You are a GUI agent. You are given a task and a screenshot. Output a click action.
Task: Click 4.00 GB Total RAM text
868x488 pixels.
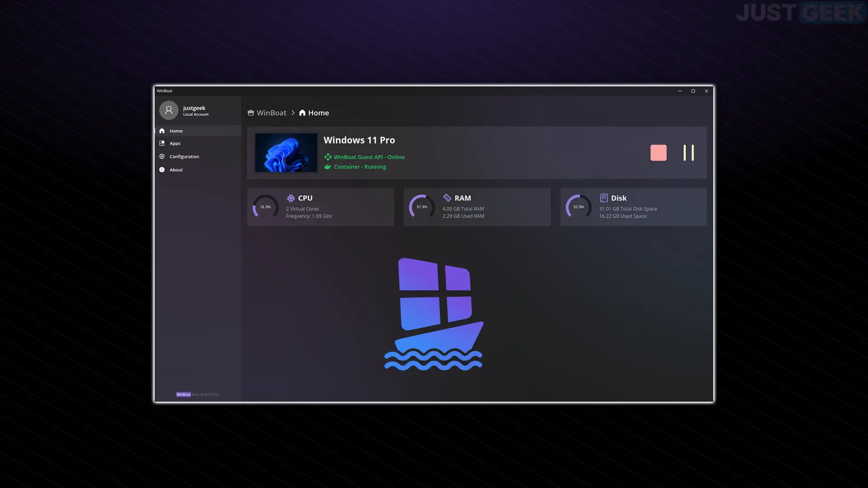[x=463, y=209]
